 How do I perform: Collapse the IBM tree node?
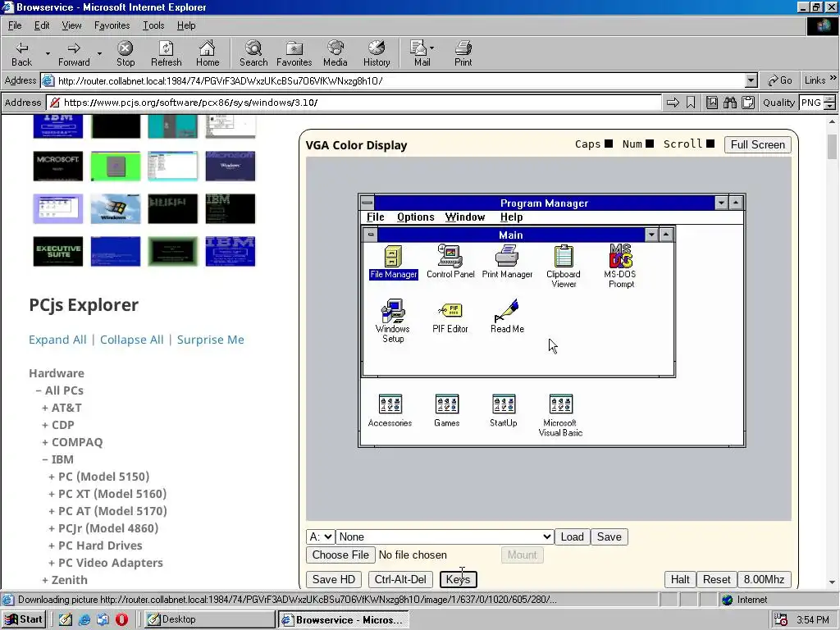[45, 459]
